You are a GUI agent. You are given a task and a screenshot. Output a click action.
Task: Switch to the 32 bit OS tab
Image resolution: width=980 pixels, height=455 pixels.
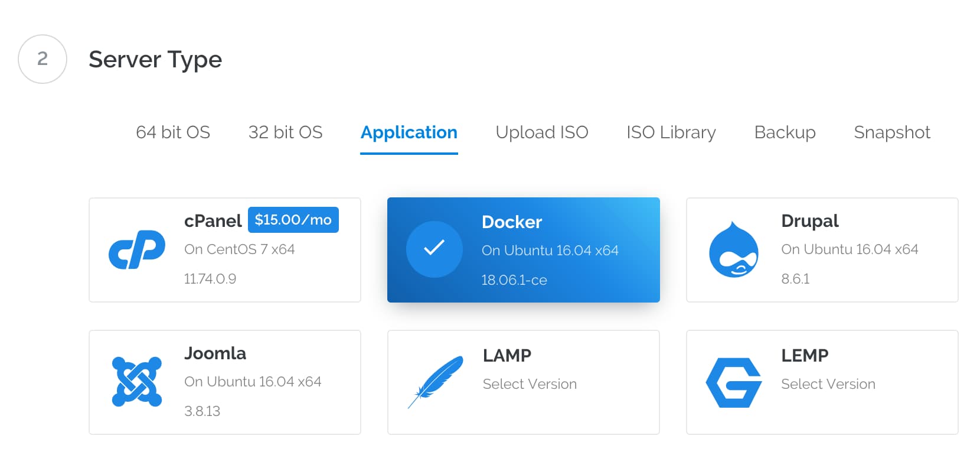[x=286, y=132]
